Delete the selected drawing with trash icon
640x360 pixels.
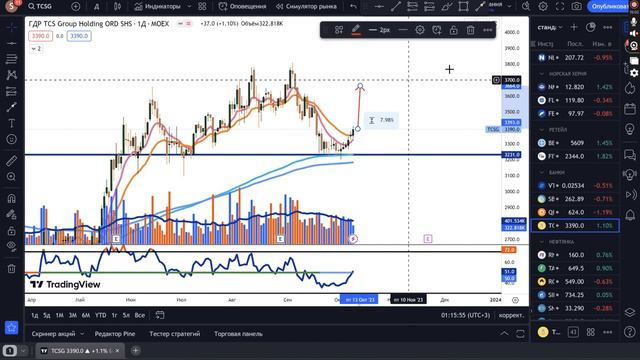click(471, 30)
